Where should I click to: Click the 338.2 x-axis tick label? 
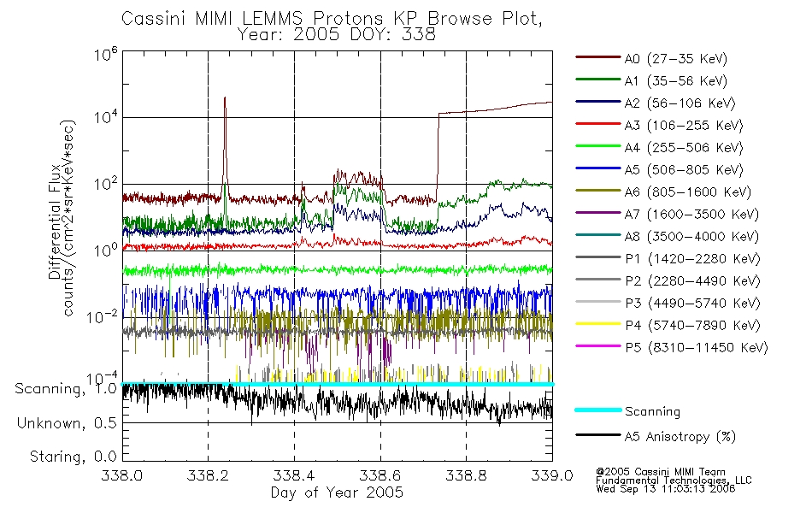click(209, 475)
